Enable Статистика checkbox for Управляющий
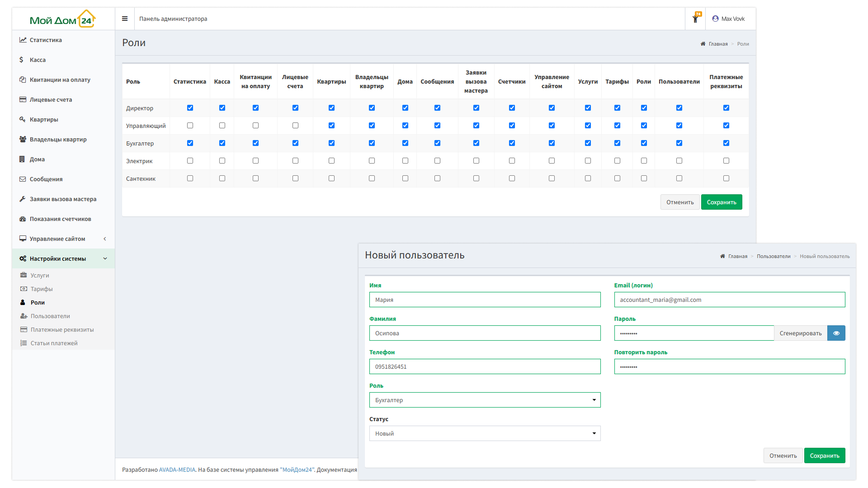 190,126
